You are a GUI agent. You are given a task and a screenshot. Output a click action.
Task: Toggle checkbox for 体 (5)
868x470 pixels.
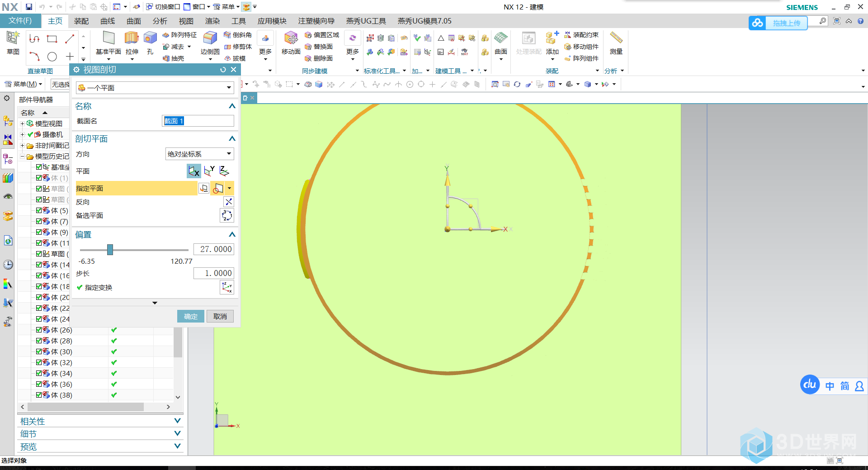pos(39,210)
